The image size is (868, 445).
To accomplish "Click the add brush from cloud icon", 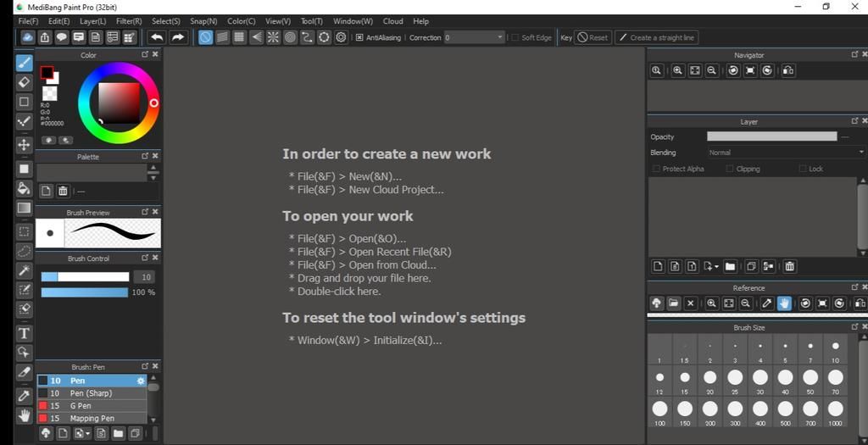I will click(46, 433).
